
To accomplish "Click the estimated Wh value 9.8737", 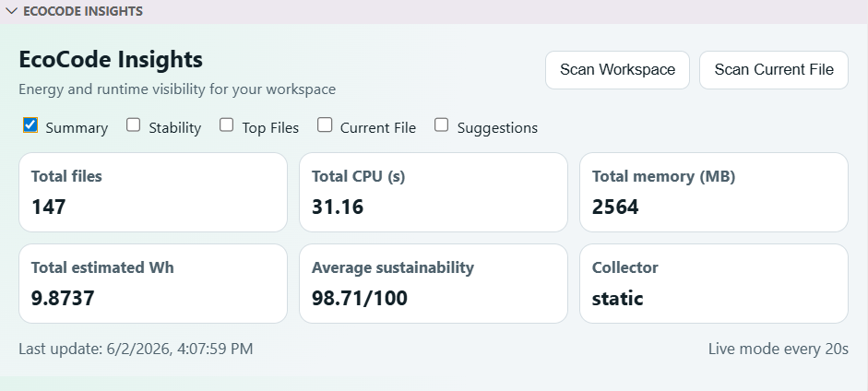I will click(63, 298).
